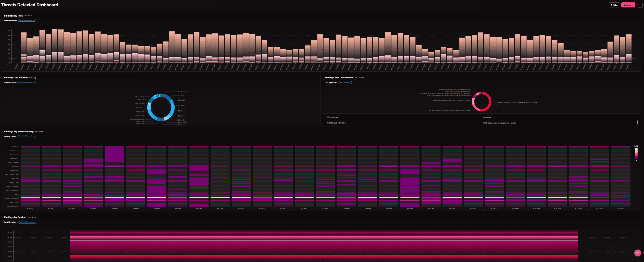Click Findings By Rule Heatmap last-updated badge

(x=27, y=136)
